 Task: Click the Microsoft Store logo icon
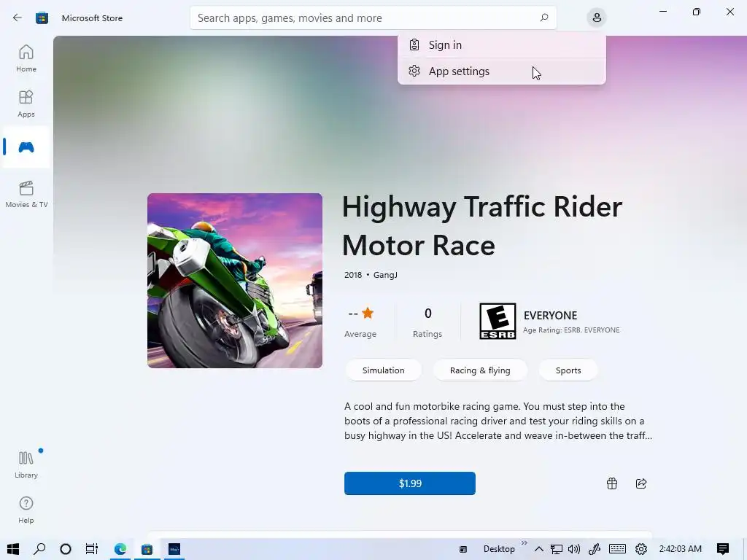(42, 18)
